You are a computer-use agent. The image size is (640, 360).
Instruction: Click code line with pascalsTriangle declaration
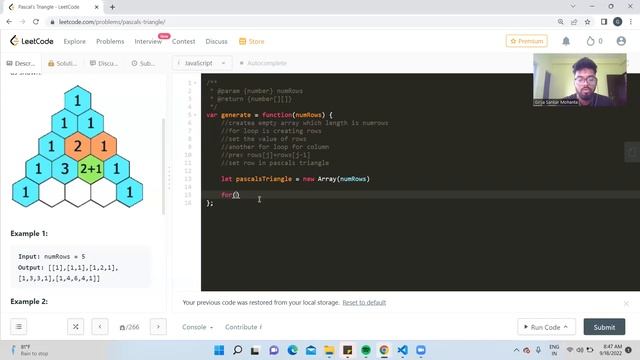(295, 179)
